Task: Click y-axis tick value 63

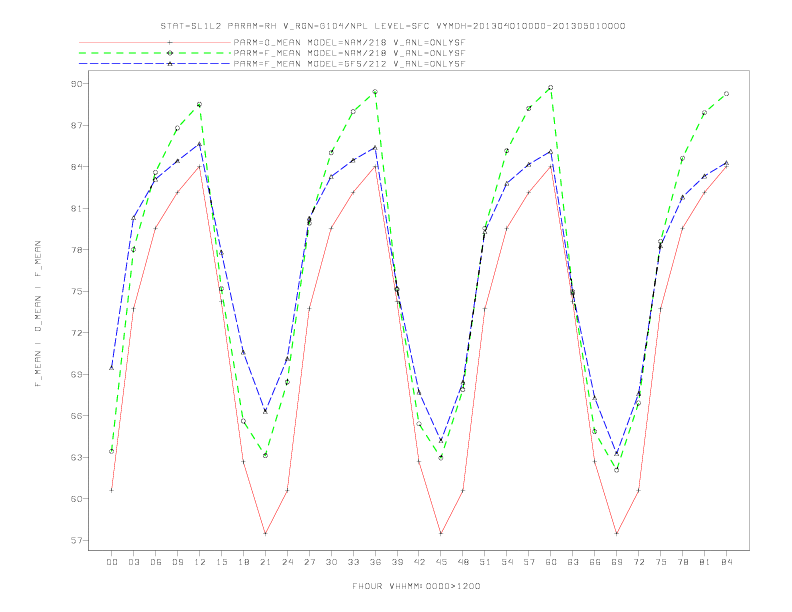Action: 76,457
